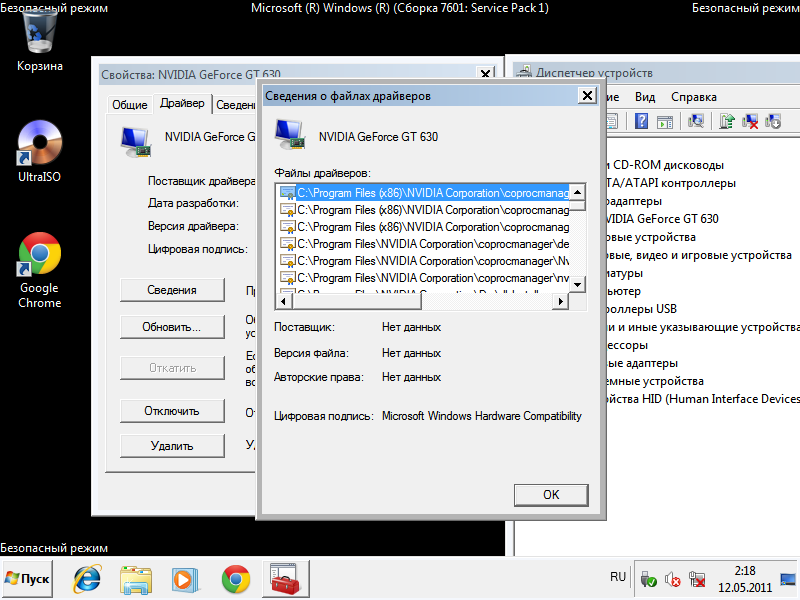Screen dimensions: 800x600
Task: Select the модемные устройства tree item
Action: pos(655,381)
